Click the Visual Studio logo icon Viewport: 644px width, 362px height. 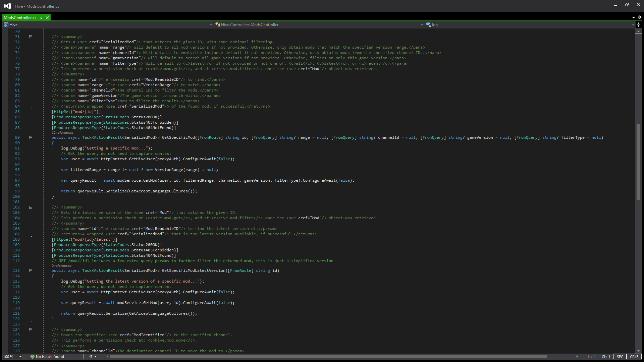point(7,6)
